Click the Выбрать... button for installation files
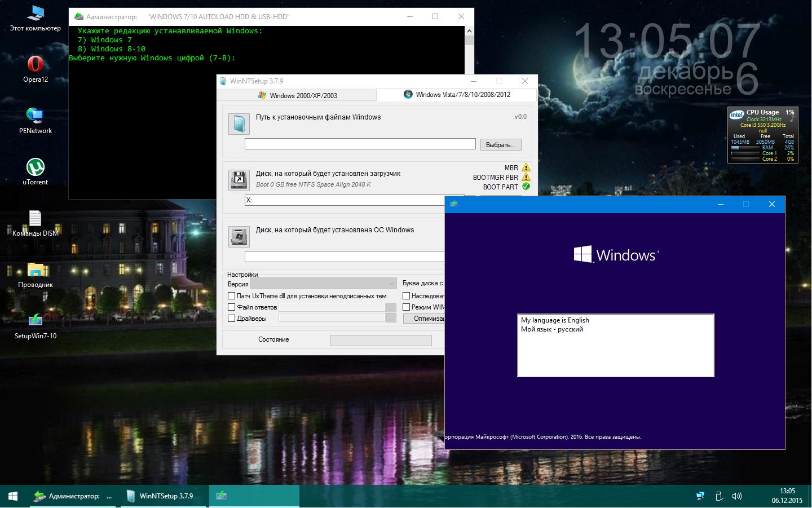The height and width of the screenshot is (508, 812). click(501, 145)
